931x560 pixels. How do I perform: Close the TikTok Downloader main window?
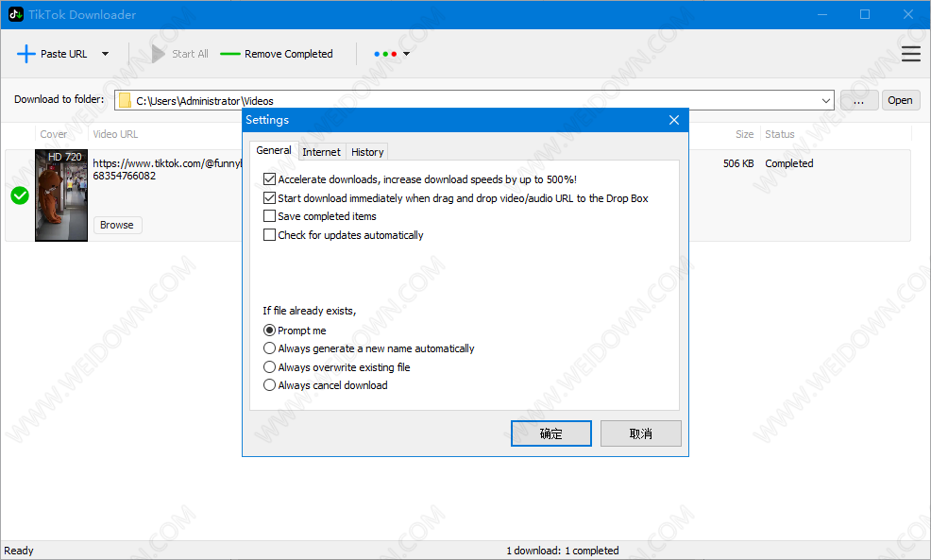[x=908, y=14]
